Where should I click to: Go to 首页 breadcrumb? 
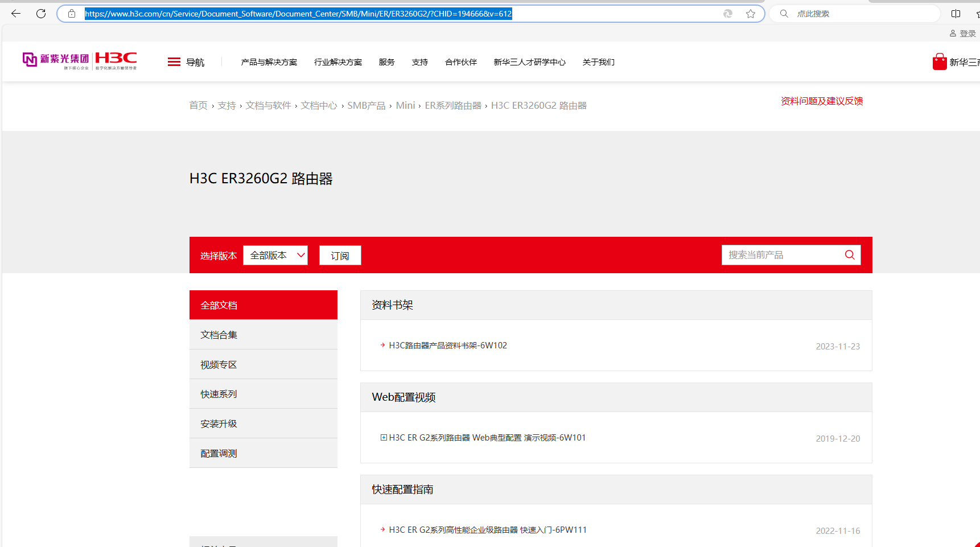[199, 105]
